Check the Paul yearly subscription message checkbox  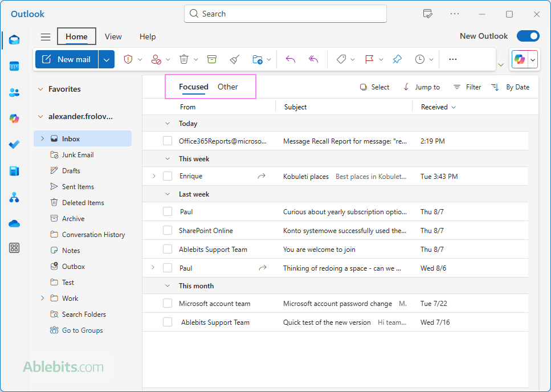[x=168, y=211]
